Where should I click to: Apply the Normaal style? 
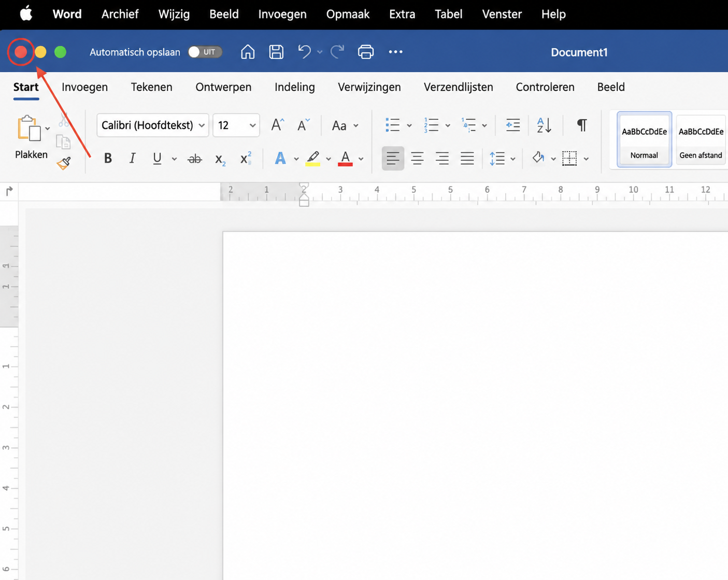click(x=644, y=139)
